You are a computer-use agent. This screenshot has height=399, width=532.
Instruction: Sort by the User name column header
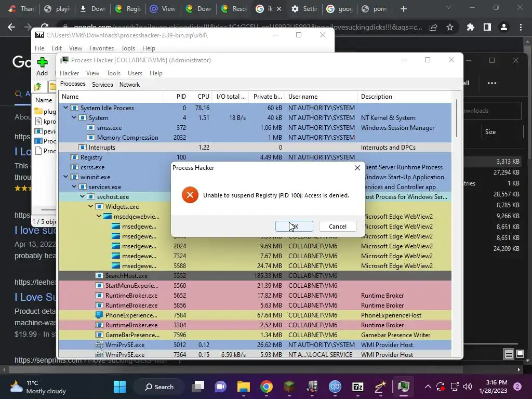click(321, 97)
